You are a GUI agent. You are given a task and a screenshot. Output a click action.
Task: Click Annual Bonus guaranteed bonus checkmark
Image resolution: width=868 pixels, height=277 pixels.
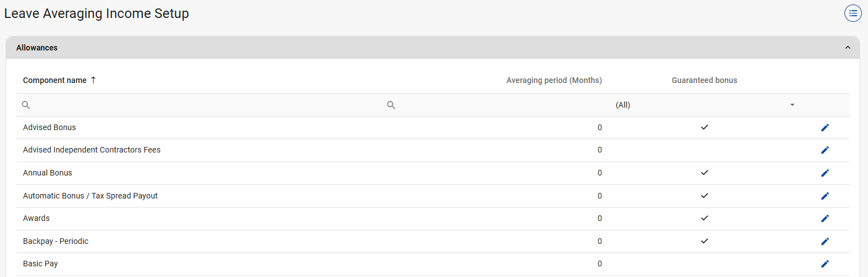pos(704,173)
